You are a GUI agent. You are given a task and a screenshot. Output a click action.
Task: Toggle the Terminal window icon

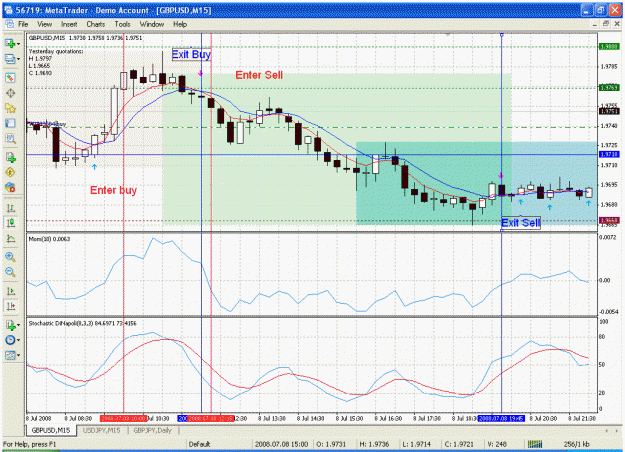(x=10, y=123)
